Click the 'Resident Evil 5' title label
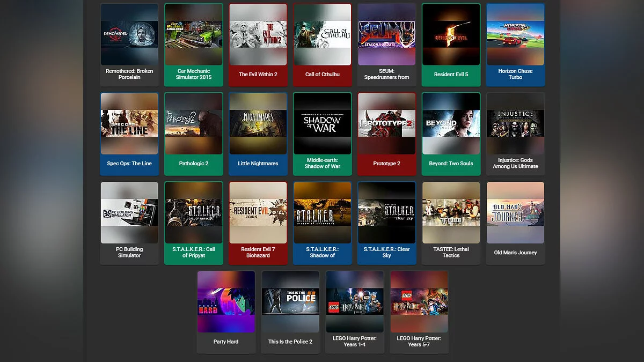Image resolution: width=644 pixels, height=362 pixels. point(451,75)
